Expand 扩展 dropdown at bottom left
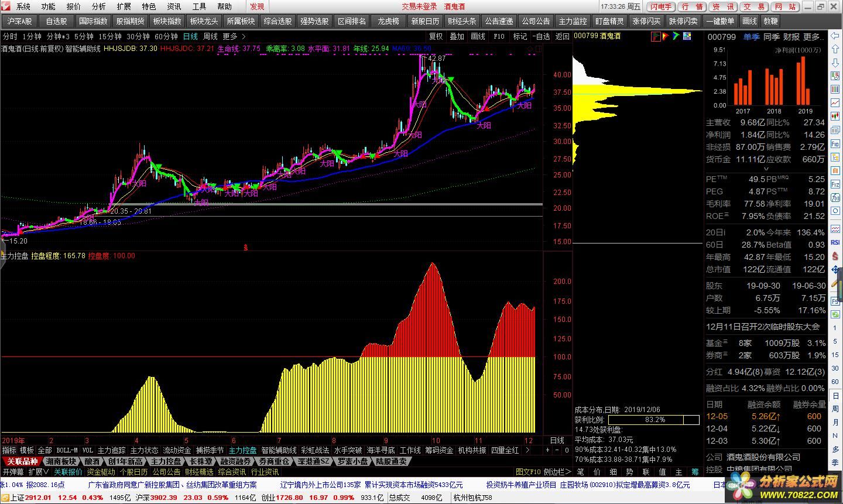This screenshot has height=504, width=843. tap(39, 472)
